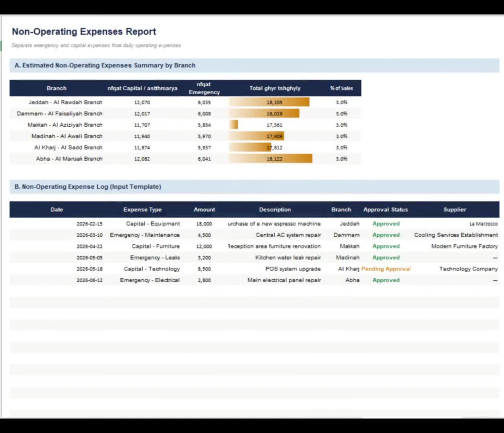Select the 'Pending Approval' status cell
This screenshot has width=504, height=433.
386,269
